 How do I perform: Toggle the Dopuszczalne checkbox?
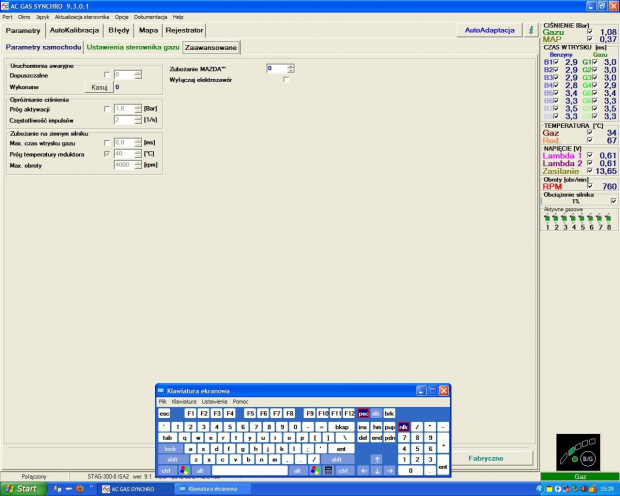[107, 75]
